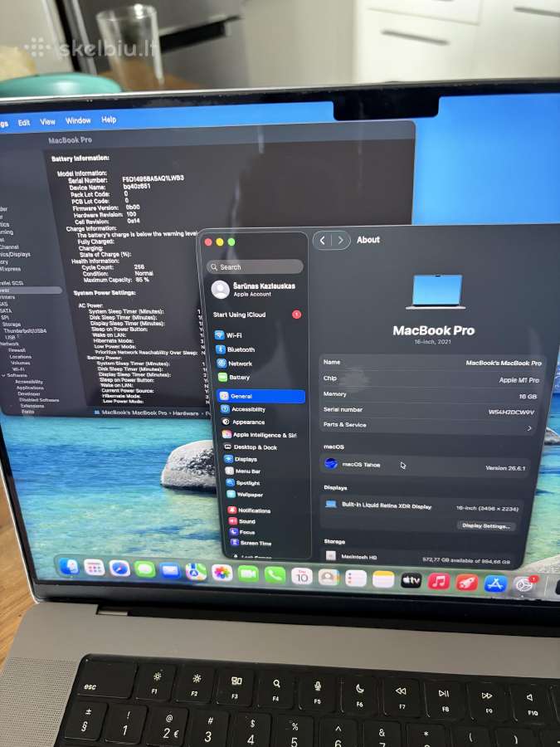Click the macOS Tahoe row
560x747 pixels.
[423, 466]
